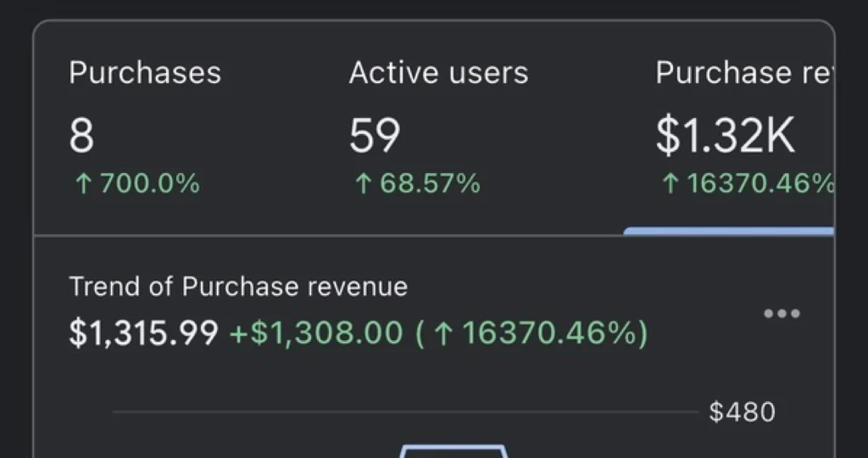Click the $1.32K revenue value
This screenshot has height=458, width=868.
point(726,136)
